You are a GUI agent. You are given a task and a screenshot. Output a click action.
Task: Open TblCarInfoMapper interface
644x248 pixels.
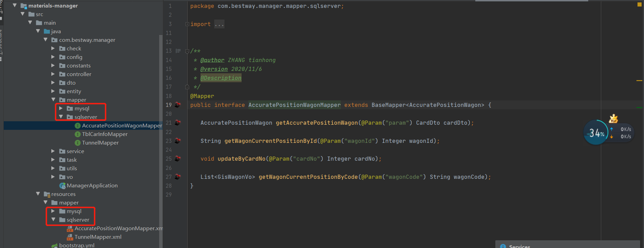coord(105,134)
